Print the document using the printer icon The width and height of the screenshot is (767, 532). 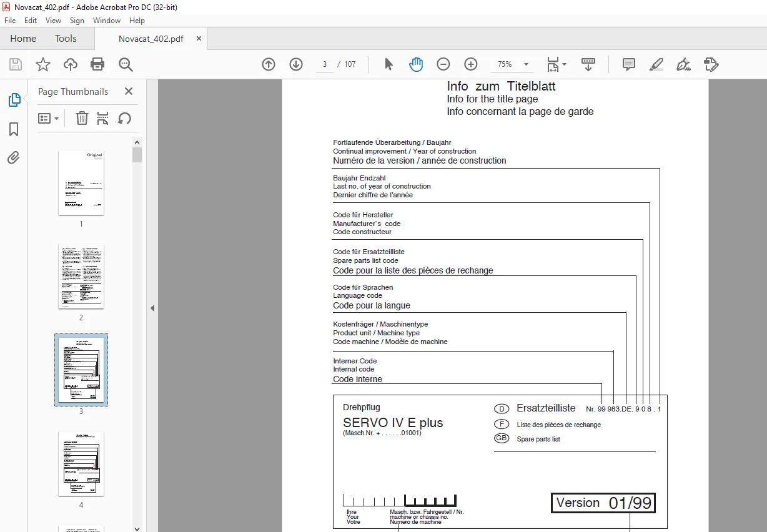(97, 64)
